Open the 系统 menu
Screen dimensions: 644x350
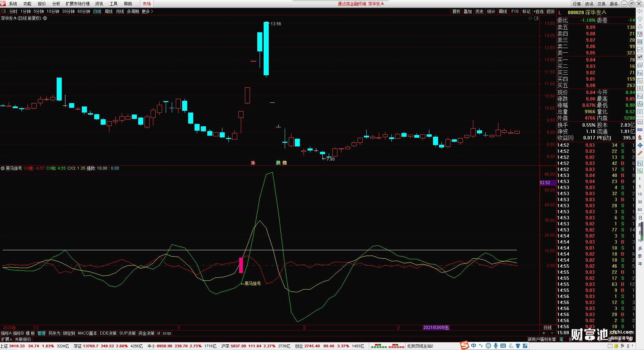pos(13,4)
